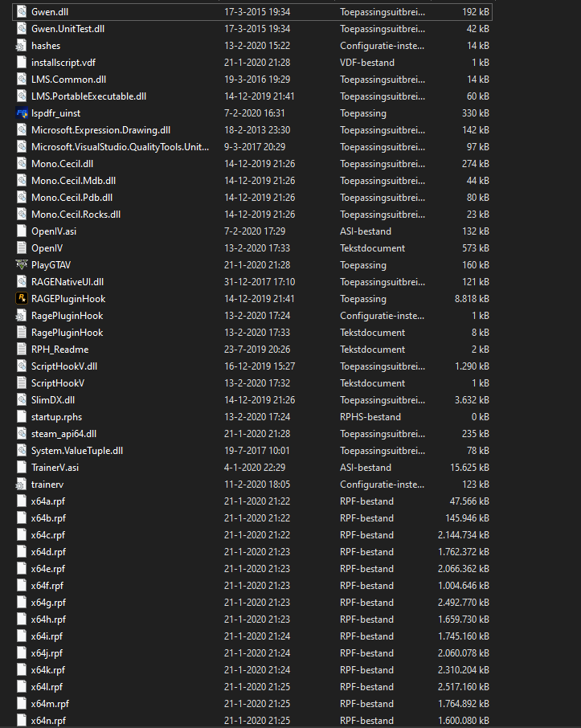Click the OpenIV.asi file icon
The width and height of the screenshot is (581, 728).
point(22,231)
